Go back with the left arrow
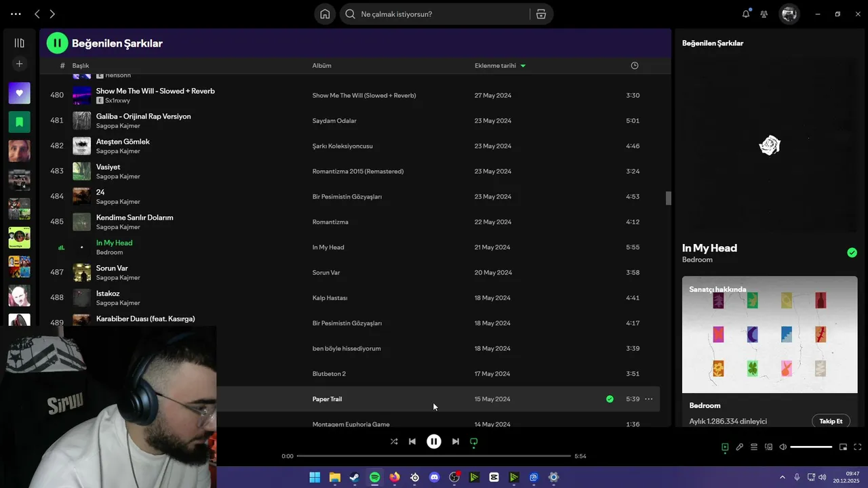This screenshot has height=488, width=868. [x=37, y=14]
